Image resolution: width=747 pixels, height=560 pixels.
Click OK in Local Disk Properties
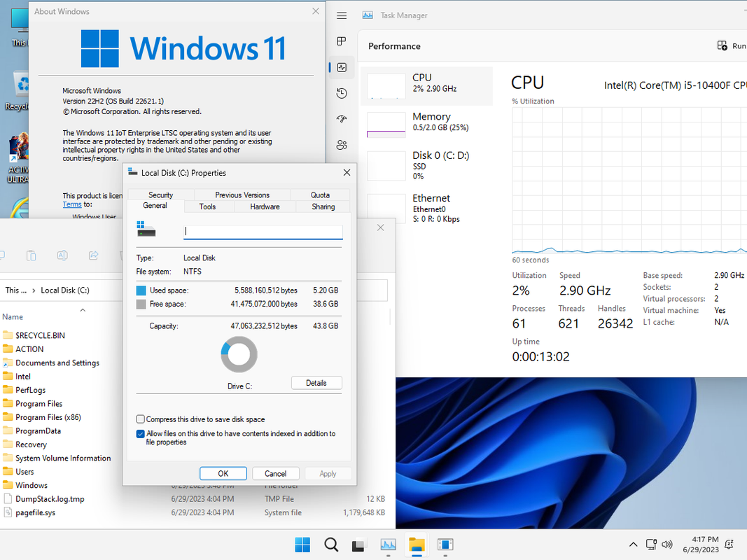pos(223,473)
